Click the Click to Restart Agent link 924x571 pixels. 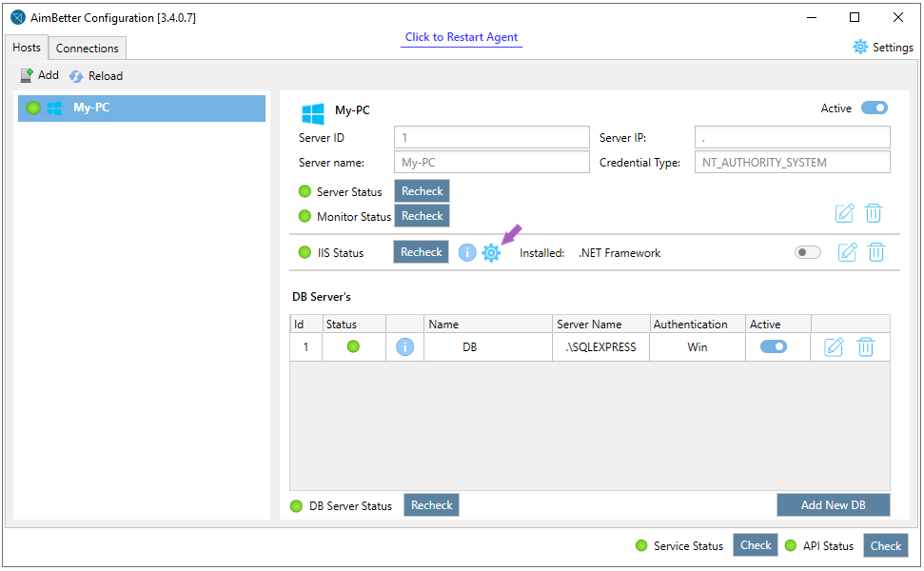[462, 37]
